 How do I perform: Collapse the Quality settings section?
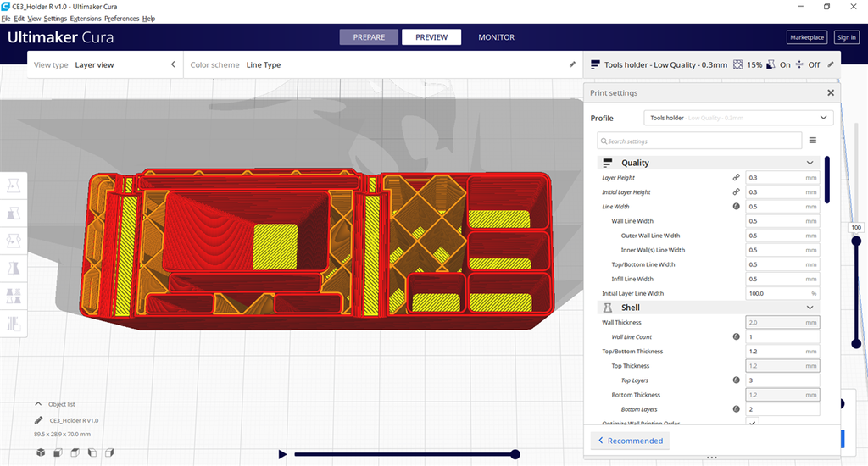point(810,163)
